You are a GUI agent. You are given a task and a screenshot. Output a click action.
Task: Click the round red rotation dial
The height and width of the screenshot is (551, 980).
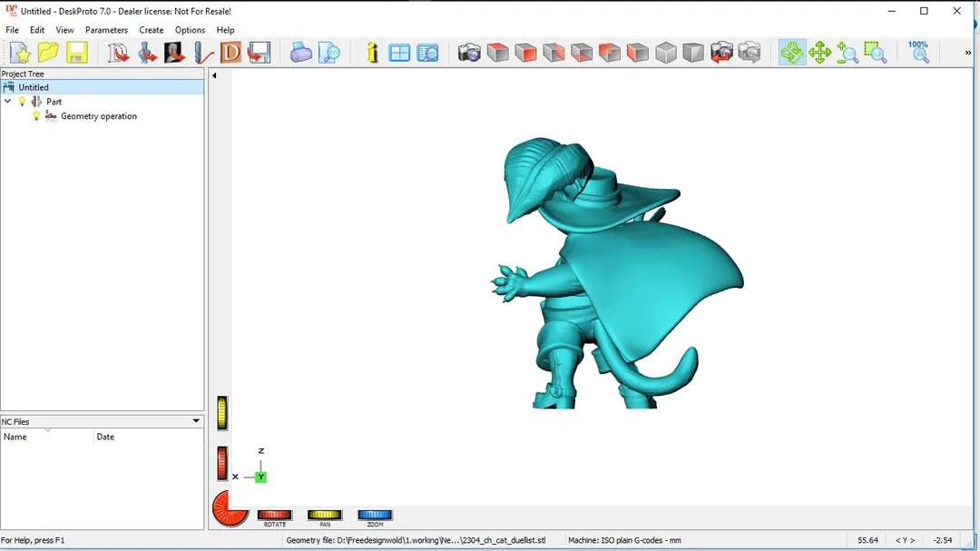coord(230,507)
